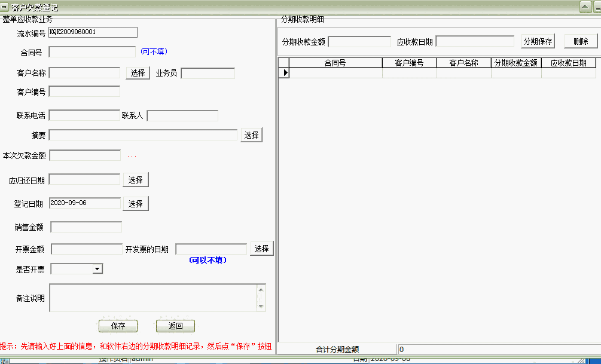Click 选择 beside 应归还日期
Screen dimensions: 601x364
(136, 179)
